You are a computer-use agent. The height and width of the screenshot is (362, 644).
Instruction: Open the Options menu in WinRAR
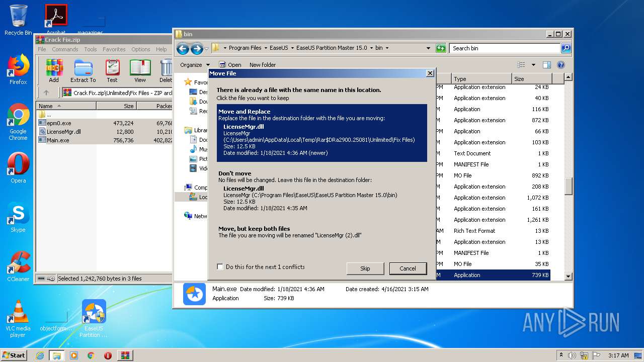pos(141,49)
